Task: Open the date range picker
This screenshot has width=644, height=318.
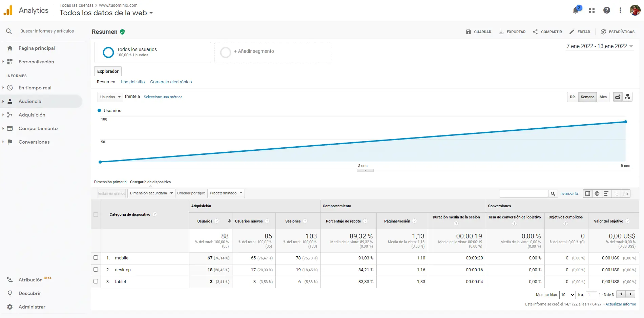Action: pyautogui.click(x=600, y=46)
